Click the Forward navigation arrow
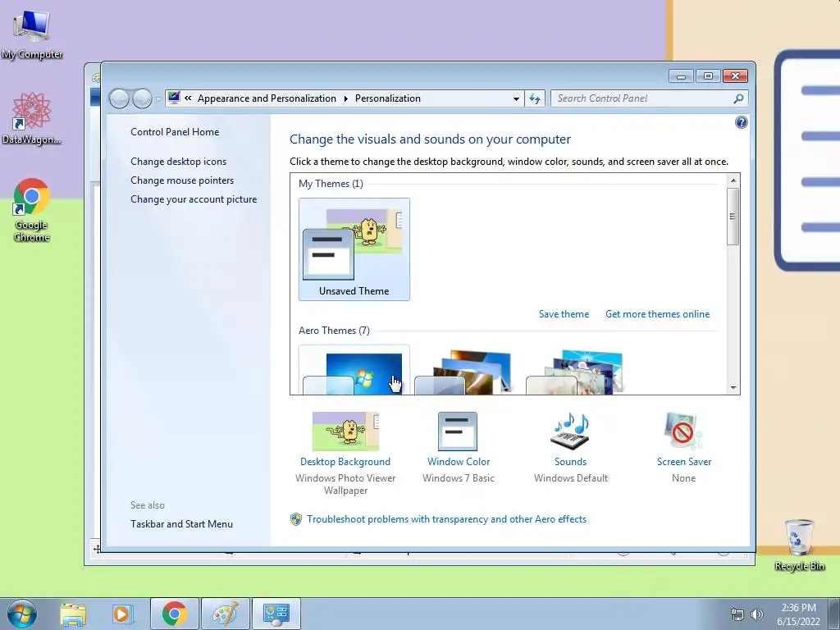 tap(142, 98)
